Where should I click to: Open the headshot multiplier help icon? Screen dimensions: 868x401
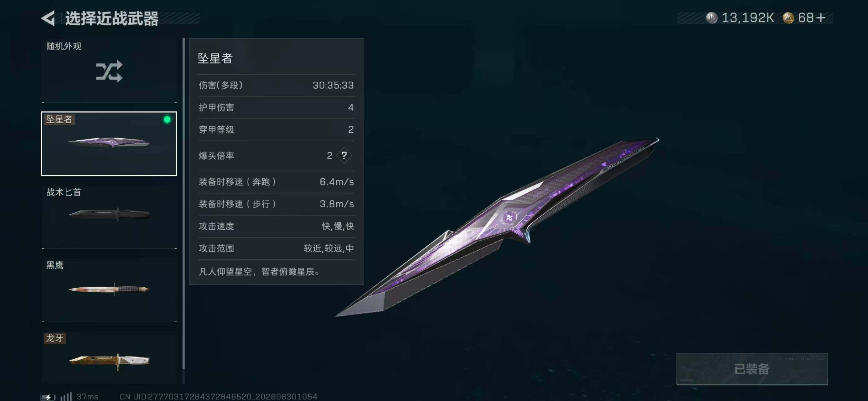coord(344,155)
